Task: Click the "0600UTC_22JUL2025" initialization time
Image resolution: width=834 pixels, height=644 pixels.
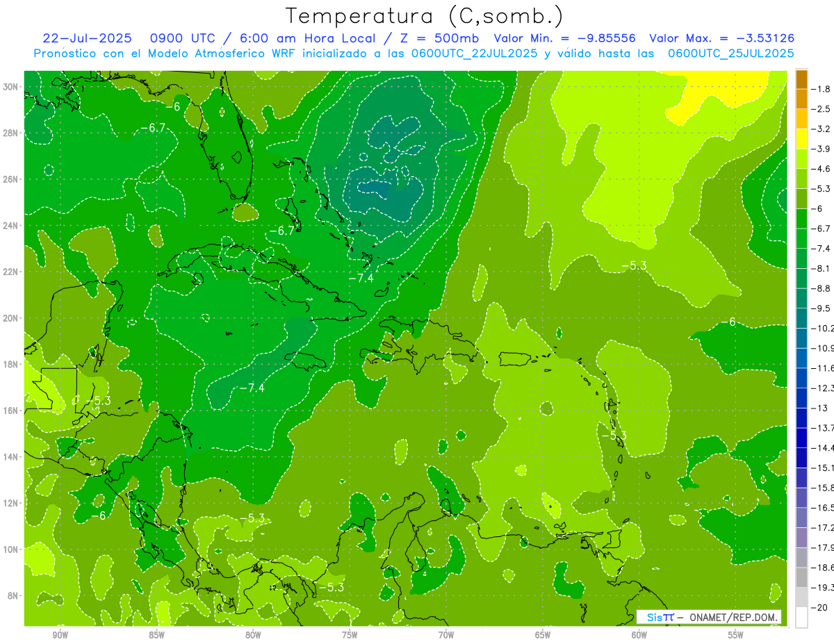Action: (474, 53)
